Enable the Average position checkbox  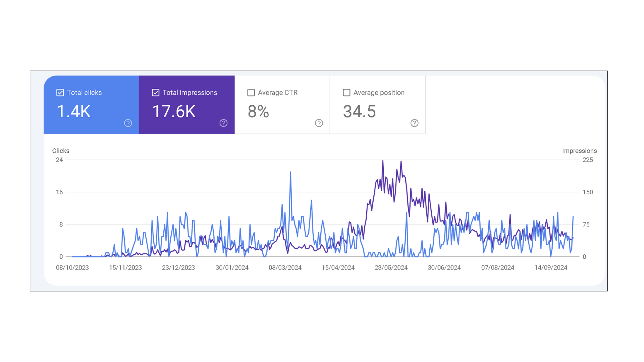(x=346, y=93)
